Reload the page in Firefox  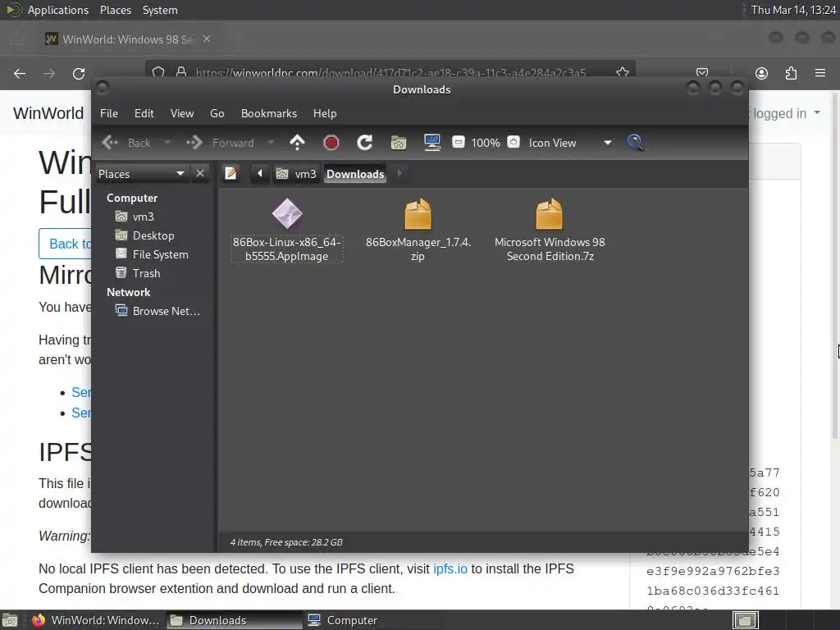(79, 73)
